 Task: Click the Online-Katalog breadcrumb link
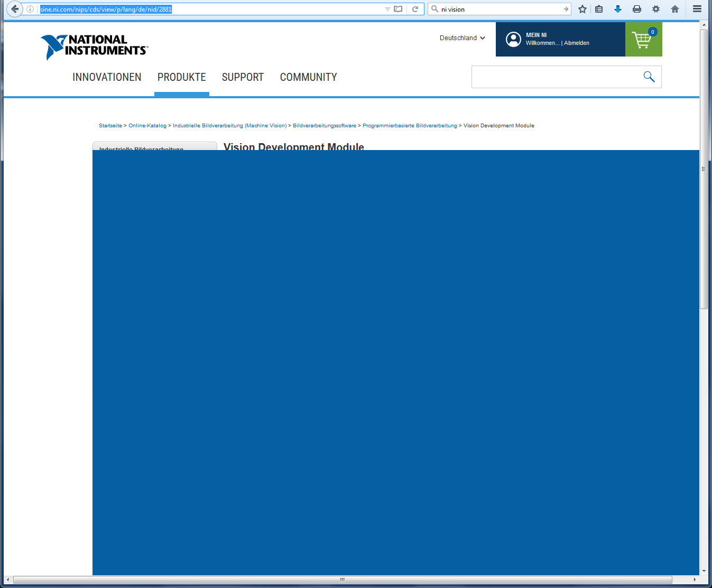pyautogui.click(x=147, y=126)
